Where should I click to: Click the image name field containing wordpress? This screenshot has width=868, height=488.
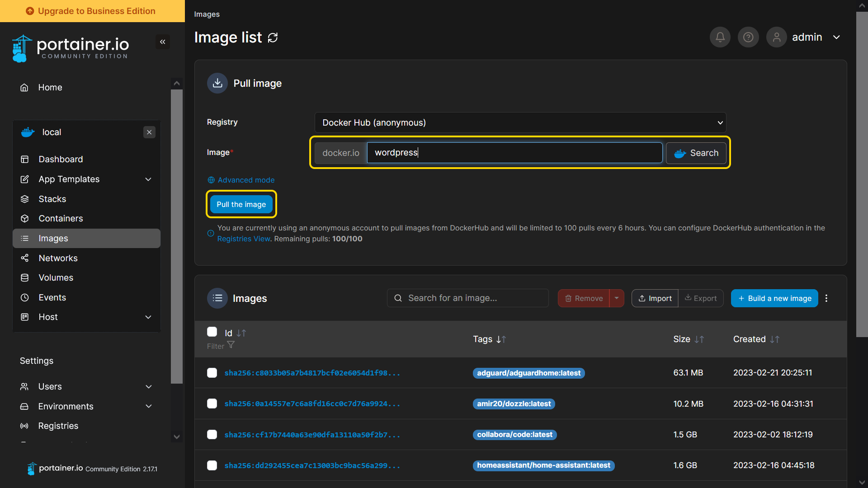click(x=514, y=153)
